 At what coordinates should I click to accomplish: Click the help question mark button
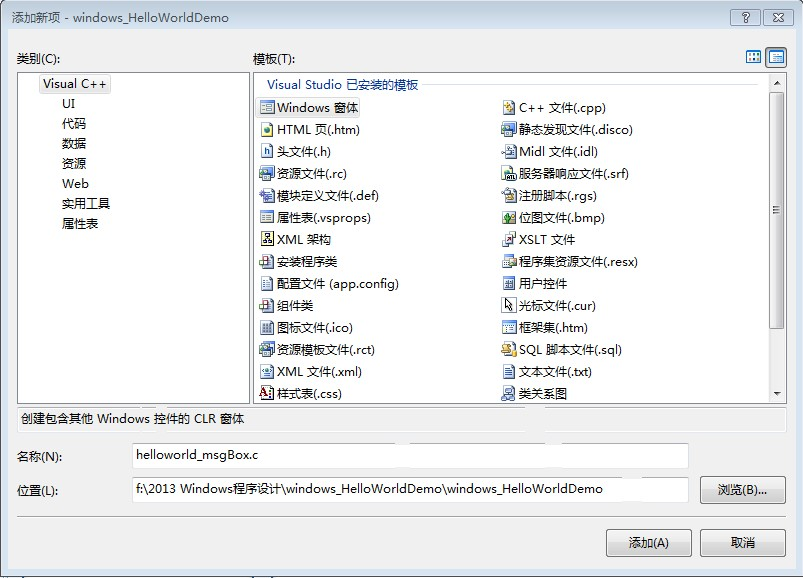[x=746, y=17]
